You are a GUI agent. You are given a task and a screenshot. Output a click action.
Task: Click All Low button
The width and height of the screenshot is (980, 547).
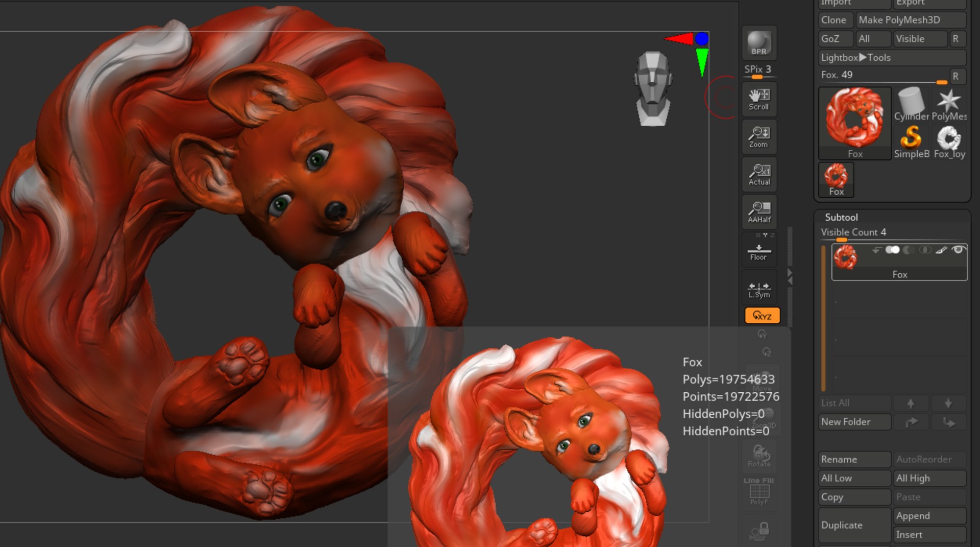point(854,478)
